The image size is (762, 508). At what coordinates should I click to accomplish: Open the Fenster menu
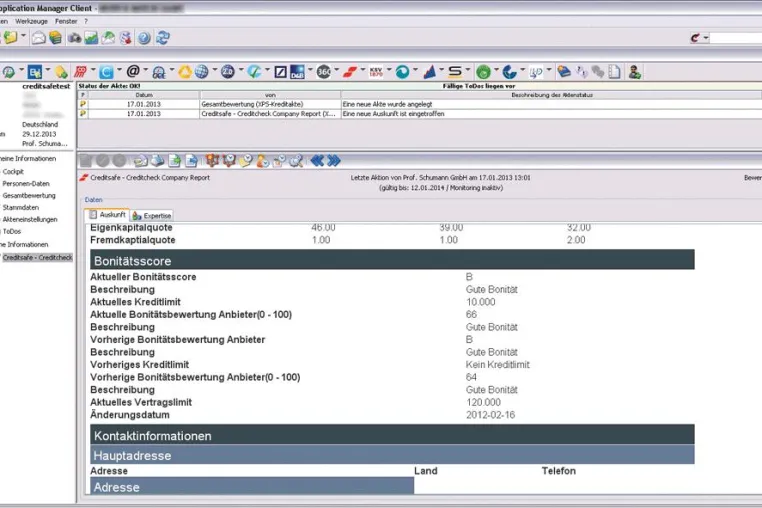tap(66, 21)
